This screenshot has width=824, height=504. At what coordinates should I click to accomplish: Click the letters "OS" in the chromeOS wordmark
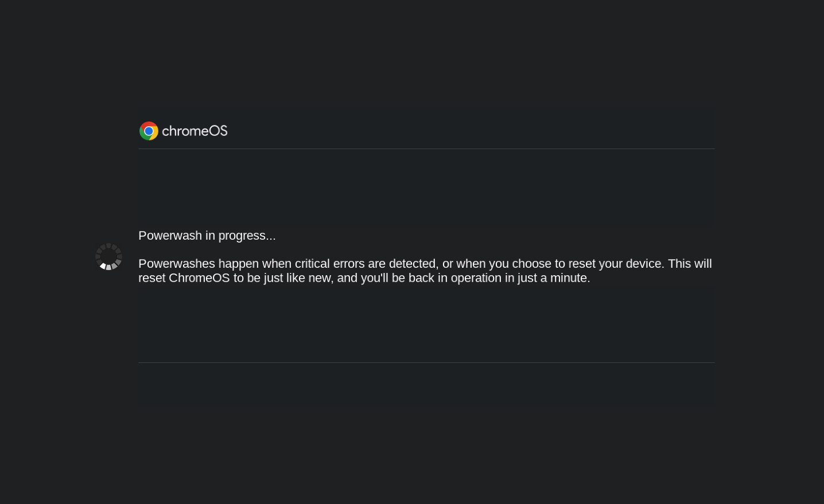(x=217, y=131)
